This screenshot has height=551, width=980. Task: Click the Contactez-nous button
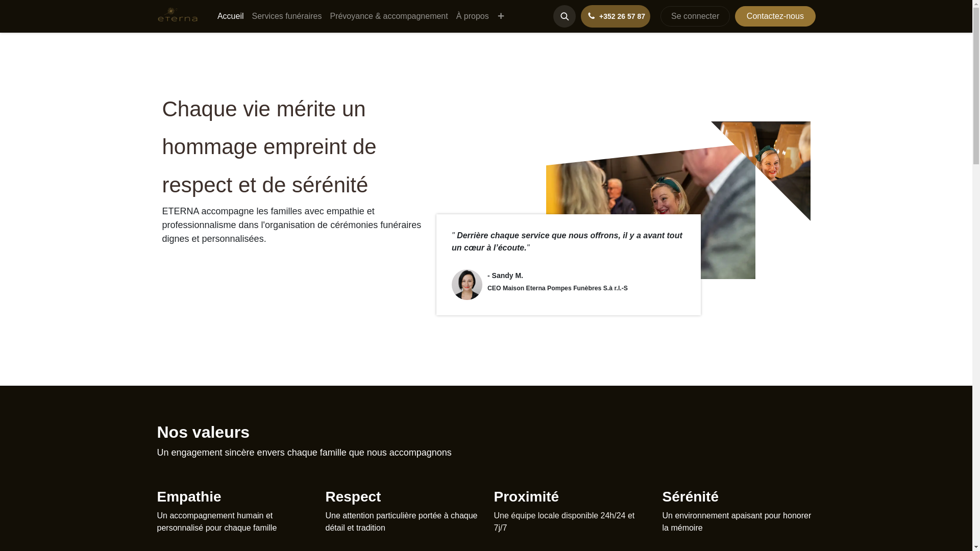tap(775, 16)
